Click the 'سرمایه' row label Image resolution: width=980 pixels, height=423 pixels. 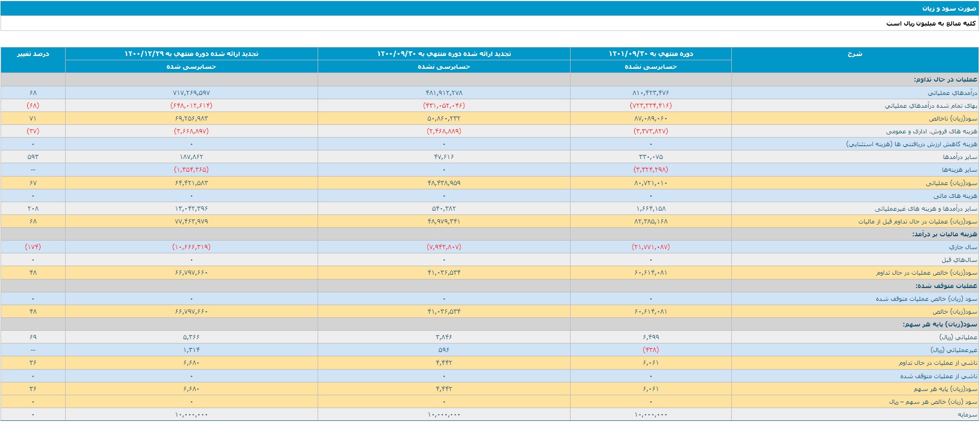967,414
